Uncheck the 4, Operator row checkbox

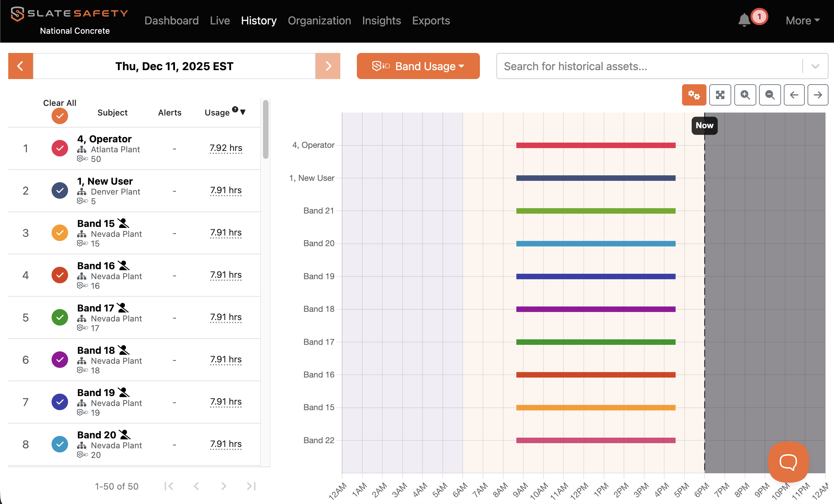[60, 148]
